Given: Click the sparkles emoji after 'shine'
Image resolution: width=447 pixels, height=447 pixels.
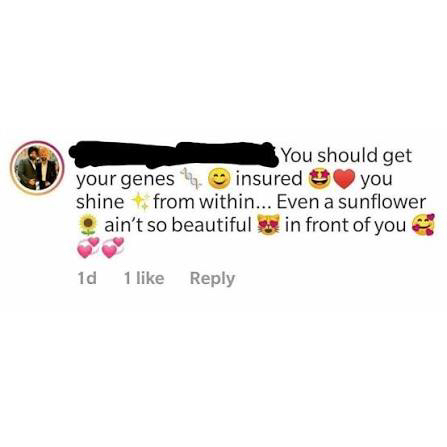Looking at the screenshot, I should (x=140, y=202).
